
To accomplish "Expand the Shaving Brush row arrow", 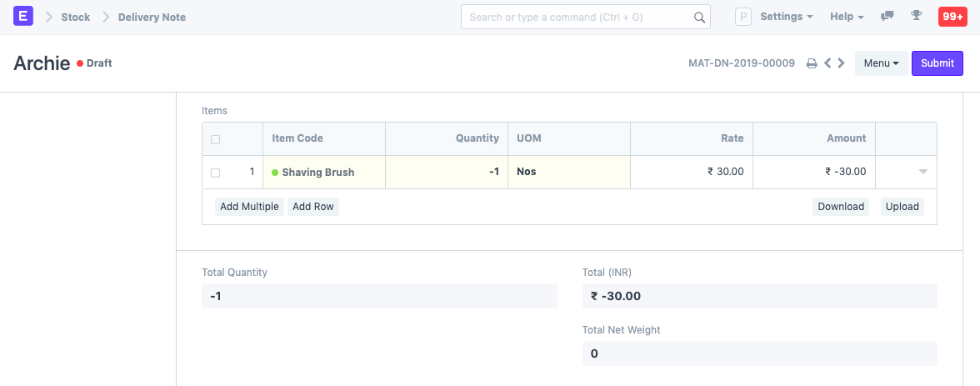I will 922,172.
